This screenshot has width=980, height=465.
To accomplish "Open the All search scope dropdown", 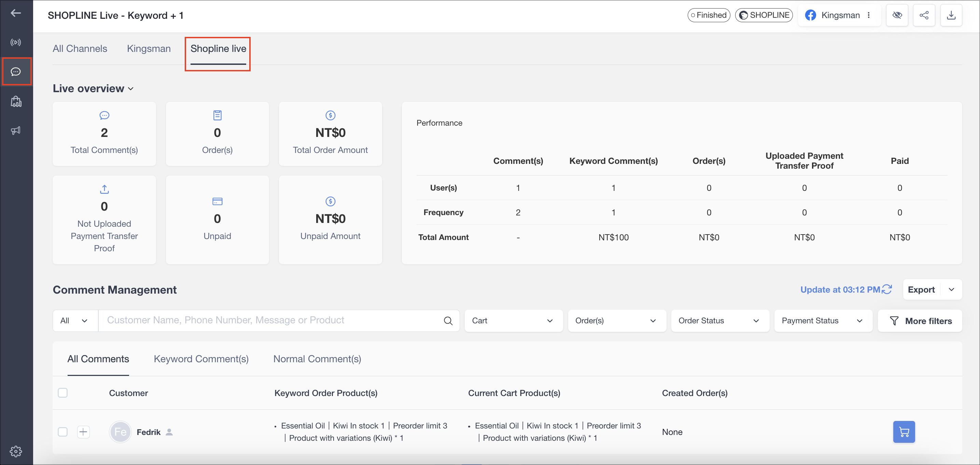I will coord(75,321).
